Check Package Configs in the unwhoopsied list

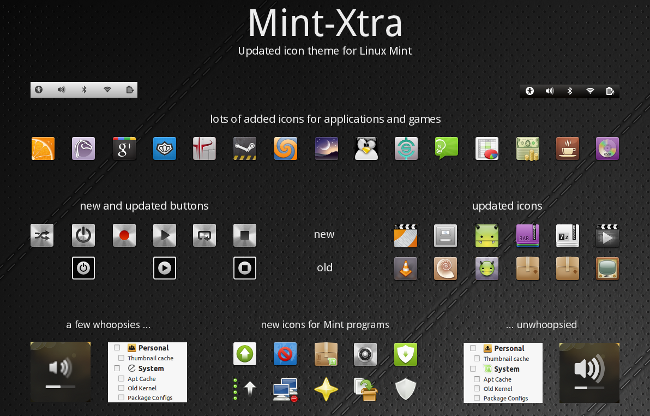coord(477,398)
